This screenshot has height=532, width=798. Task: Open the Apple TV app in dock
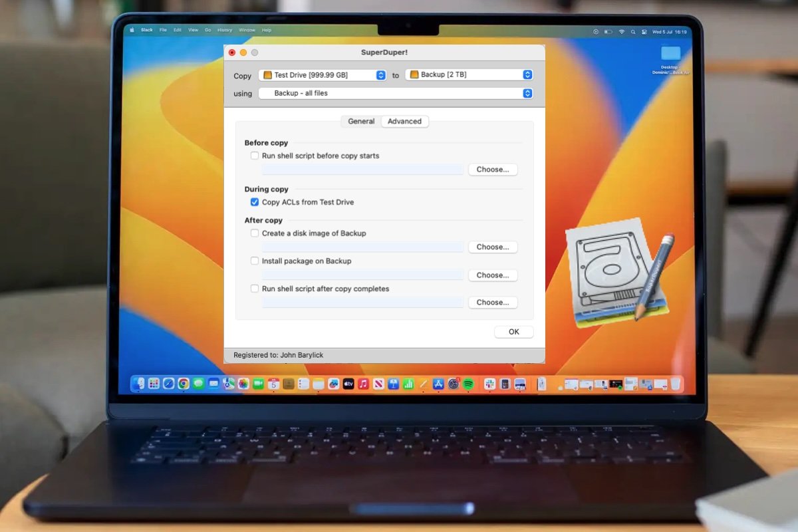tap(348, 384)
